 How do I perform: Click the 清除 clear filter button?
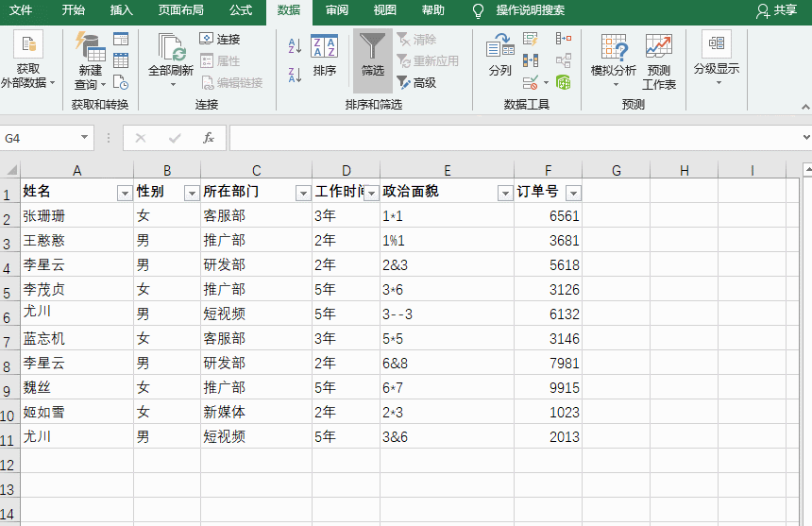tap(417, 39)
